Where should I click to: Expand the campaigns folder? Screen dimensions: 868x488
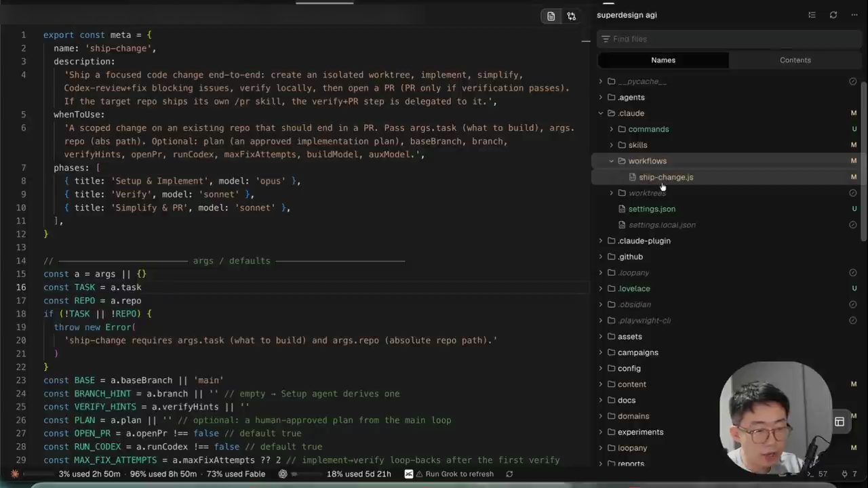[601, 352]
